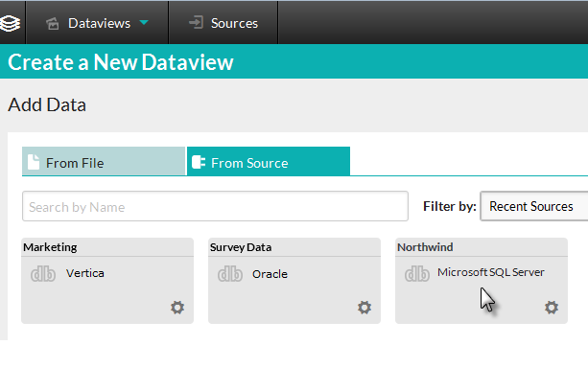Click the Add Data heading
This screenshot has width=588, height=368.
[47, 104]
